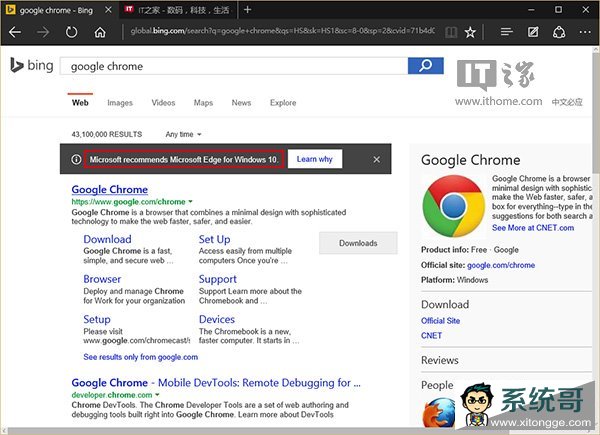The image size is (600, 435).
Task: Open official site google.com/chrome link
Action: (501, 265)
